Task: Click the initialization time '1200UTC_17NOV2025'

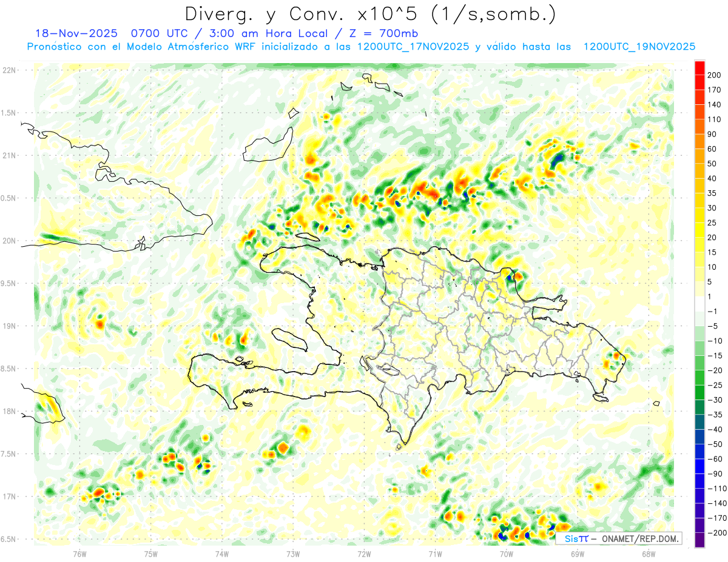Action: point(413,47)
